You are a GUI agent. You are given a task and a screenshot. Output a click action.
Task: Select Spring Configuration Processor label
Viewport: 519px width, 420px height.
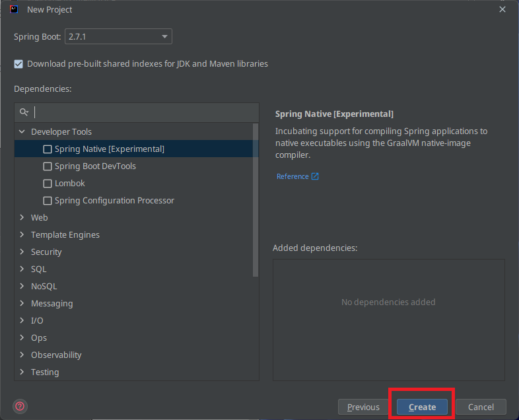coord(114,201)
